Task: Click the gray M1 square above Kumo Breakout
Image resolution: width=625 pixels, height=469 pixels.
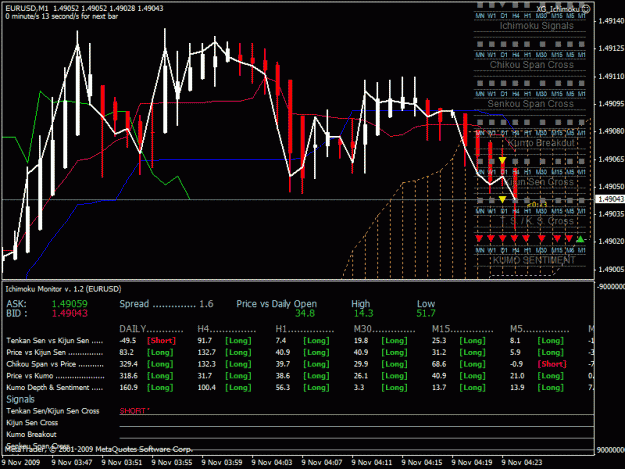Action: (582, 122)
